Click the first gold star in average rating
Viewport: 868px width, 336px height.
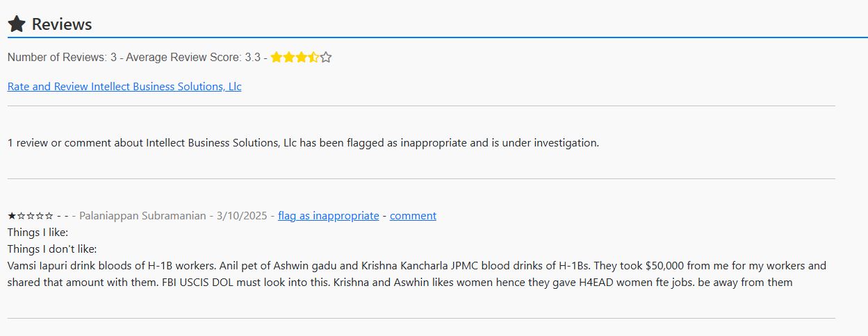click(x=277, y=58)
